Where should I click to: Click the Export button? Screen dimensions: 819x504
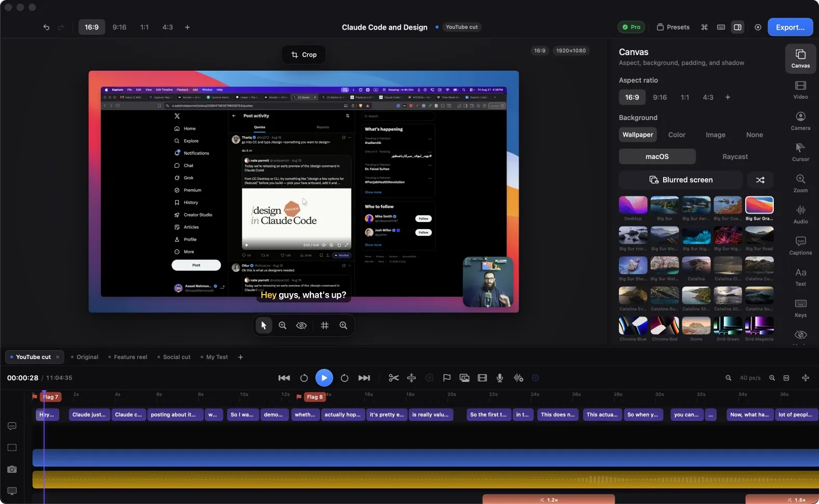(x=790, y=27)
